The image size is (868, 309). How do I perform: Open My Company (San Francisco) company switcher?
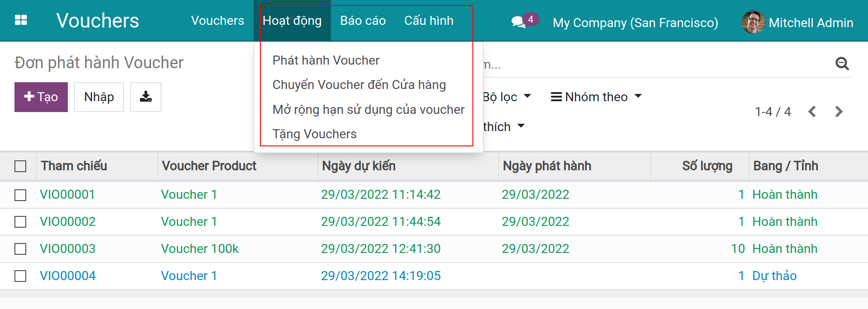tap(635, 23)
